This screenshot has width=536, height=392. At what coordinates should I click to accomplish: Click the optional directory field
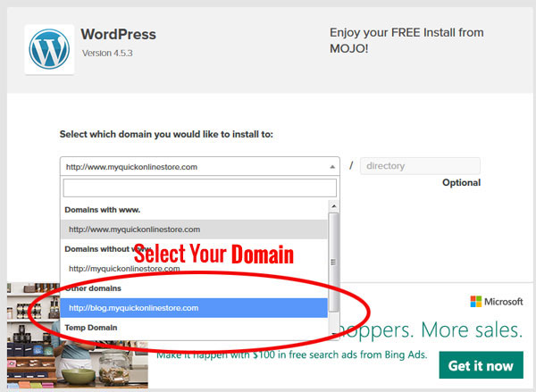click(x=420, y=166)
